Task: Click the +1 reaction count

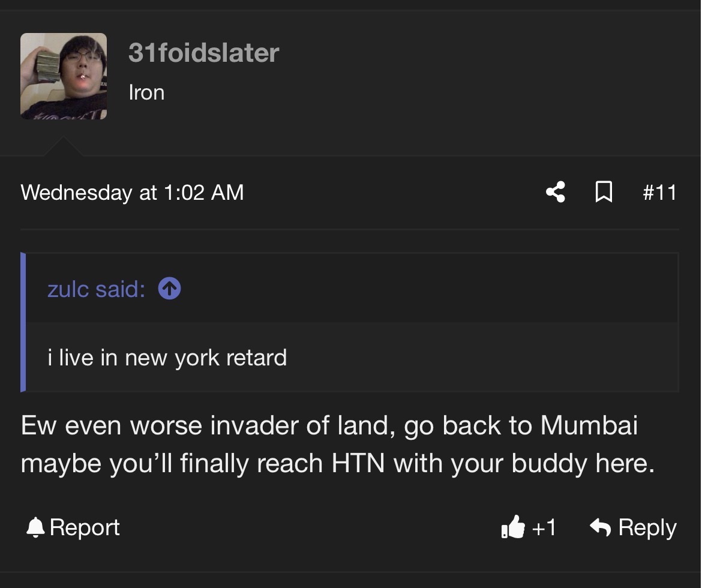Action: pos(544,527)
